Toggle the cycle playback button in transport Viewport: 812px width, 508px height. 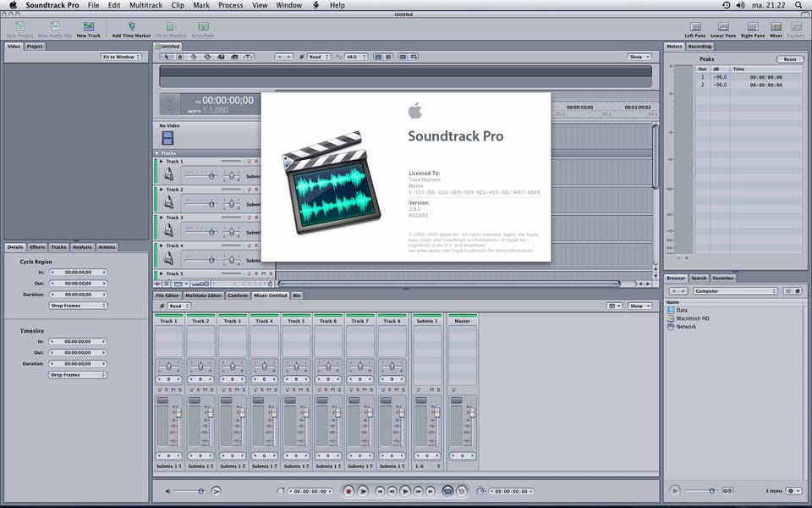coord(447,491)
